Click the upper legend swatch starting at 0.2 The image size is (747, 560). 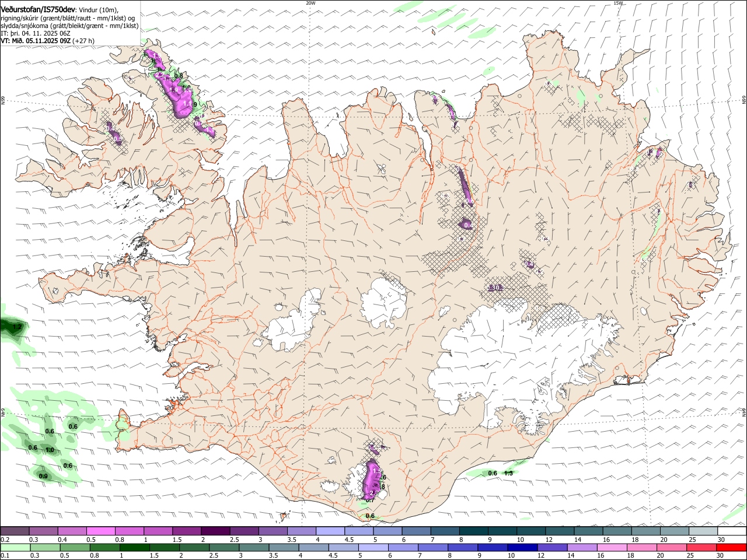pyautogui.click(x=15, y=531)
